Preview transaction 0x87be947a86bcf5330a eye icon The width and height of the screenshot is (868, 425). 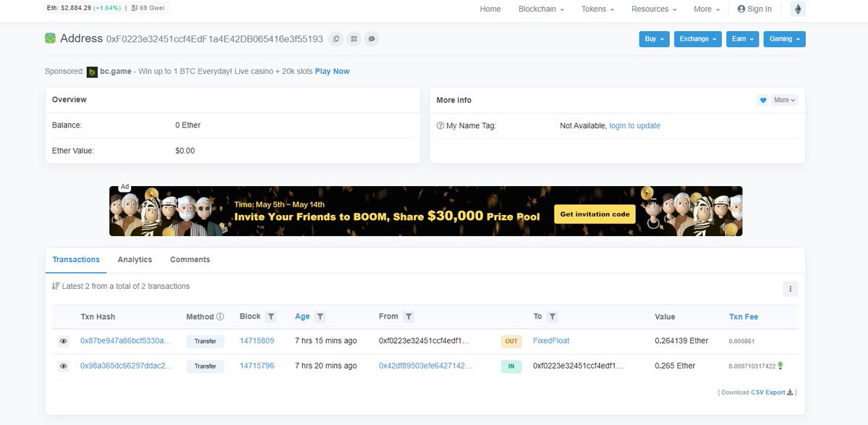pyautogui.click(x=64, y=341)
